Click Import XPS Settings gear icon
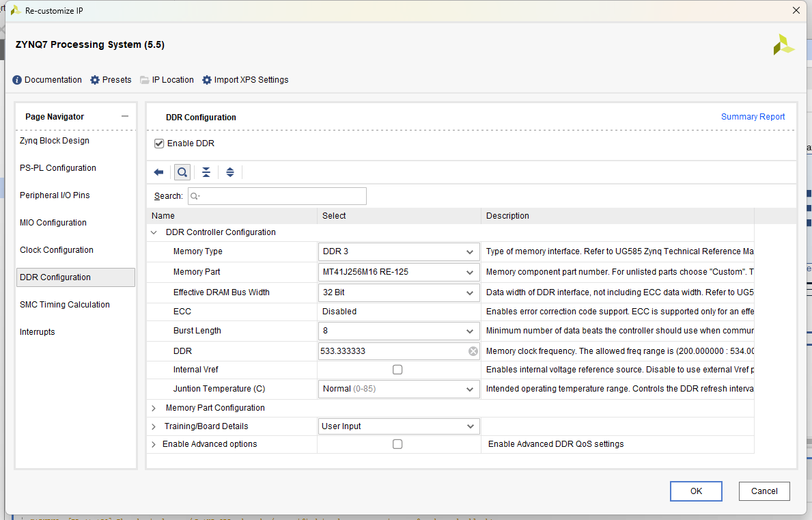812x520 pixels. tap(207, 80)
